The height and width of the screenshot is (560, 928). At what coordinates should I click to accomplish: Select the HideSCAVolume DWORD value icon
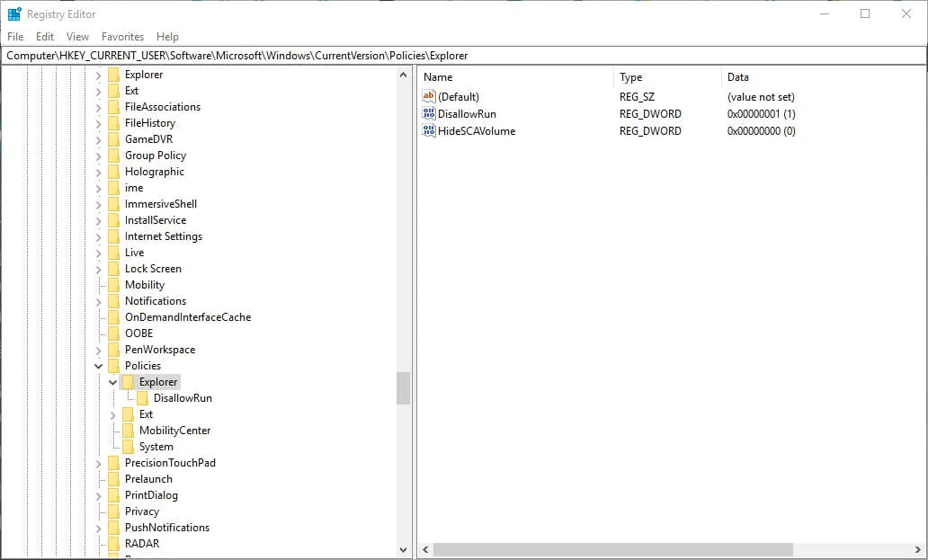coord(429,130)
